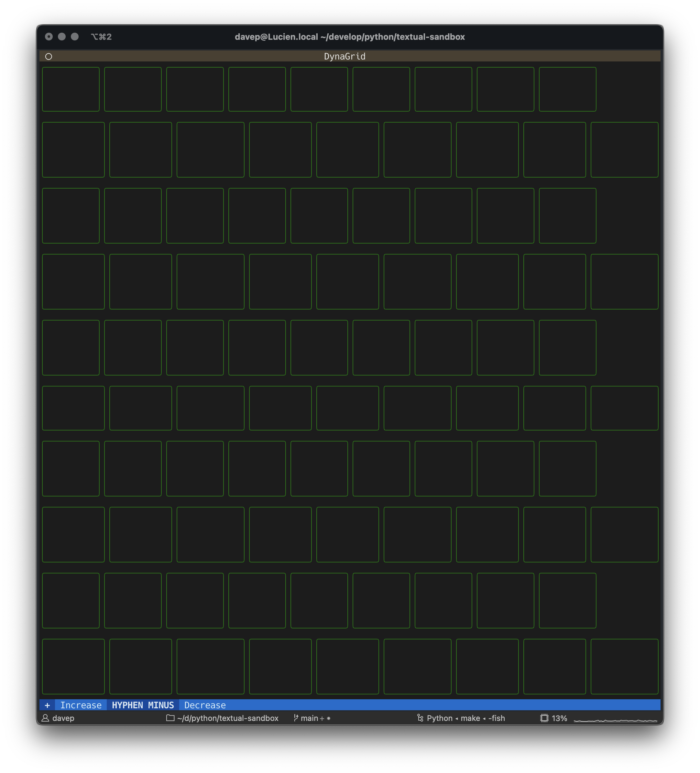Click the minimize window button

pyautogui.click(x=62, y=37)
